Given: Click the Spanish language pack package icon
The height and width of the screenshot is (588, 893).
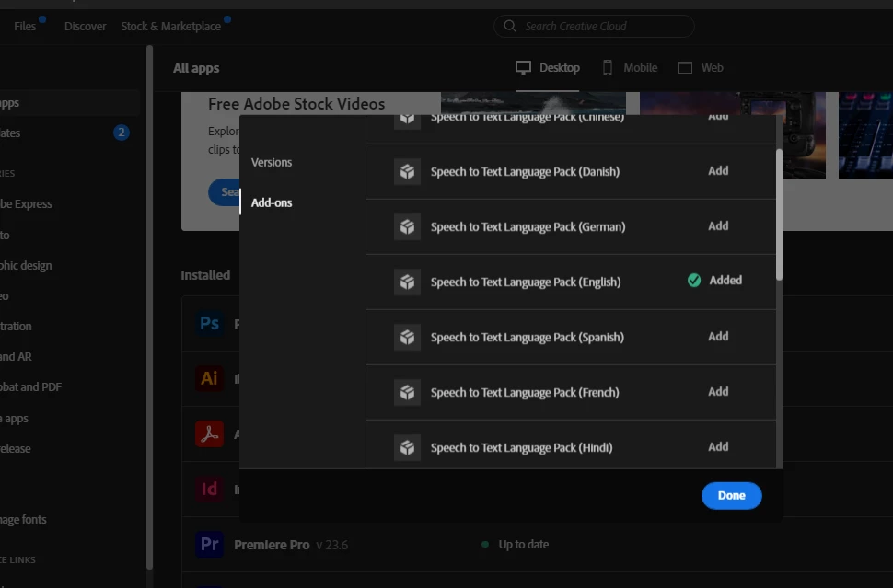Looking at the screenshot, I should 407,337.
